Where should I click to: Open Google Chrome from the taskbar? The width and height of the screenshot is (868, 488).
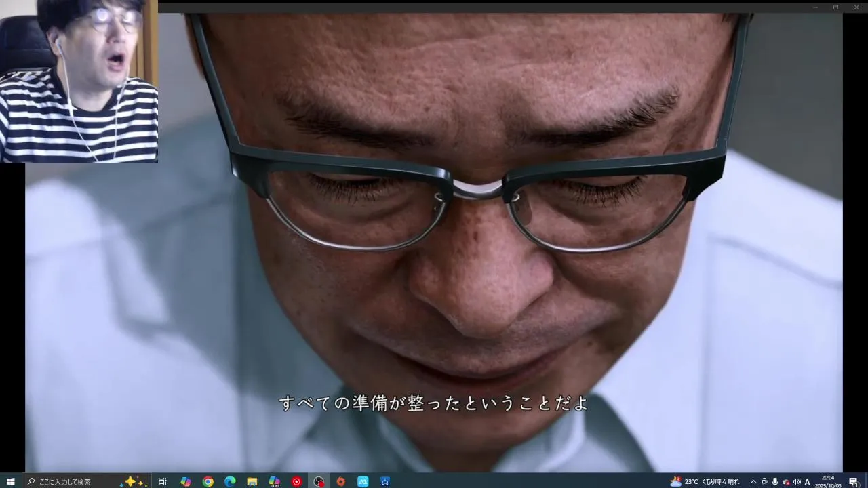208,481
